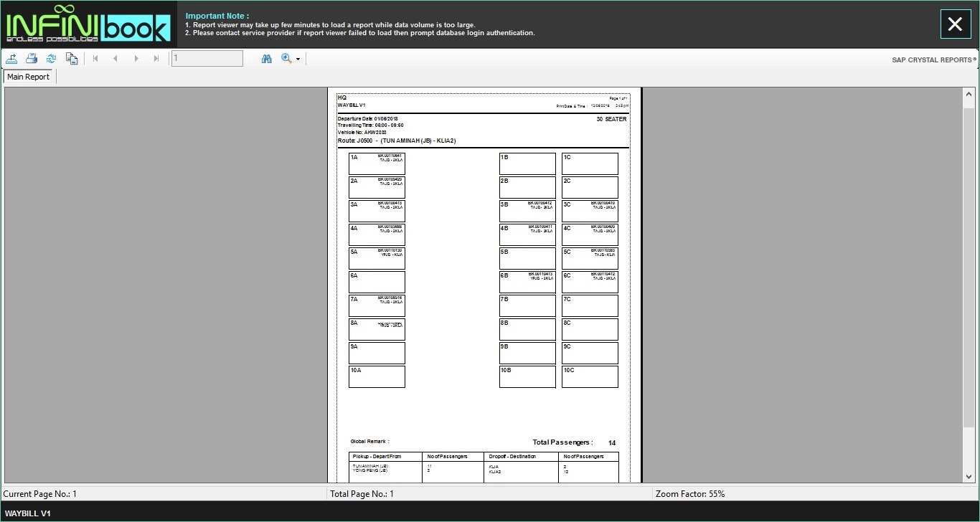Click seat box 1A in report
980x522 pixels.
click(377, 163)
